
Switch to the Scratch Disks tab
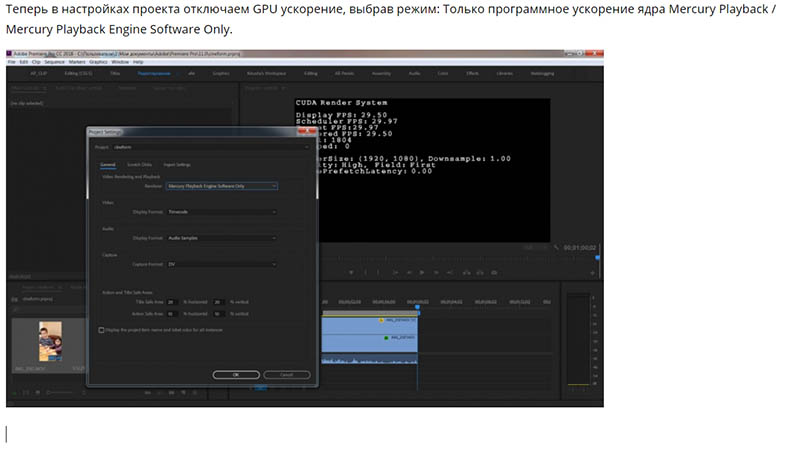point(139,165)
